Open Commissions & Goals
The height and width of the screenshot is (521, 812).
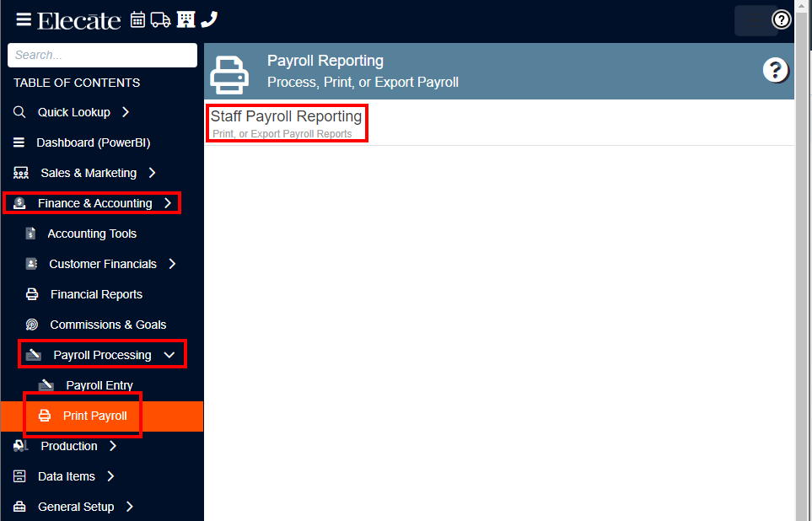108,325
